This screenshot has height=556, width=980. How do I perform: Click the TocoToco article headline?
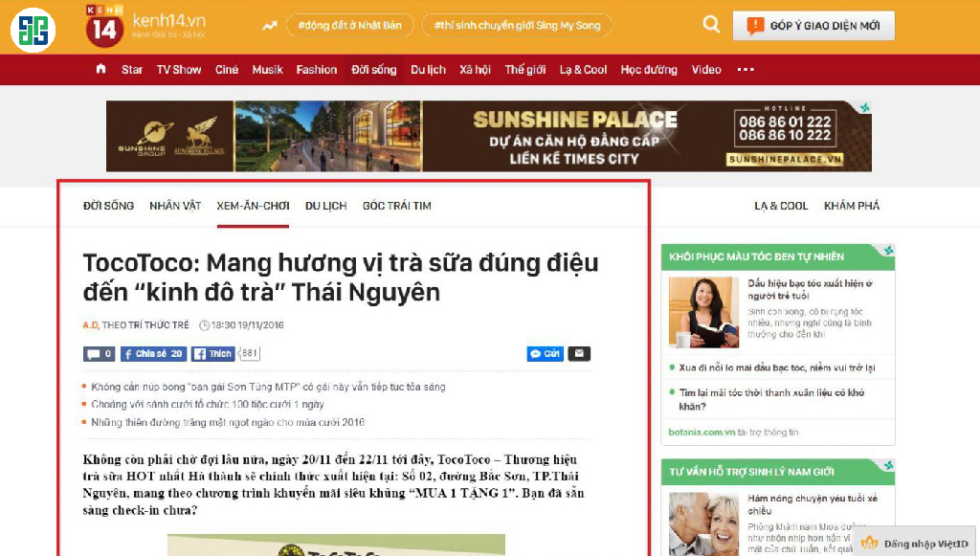pos(341,278)
